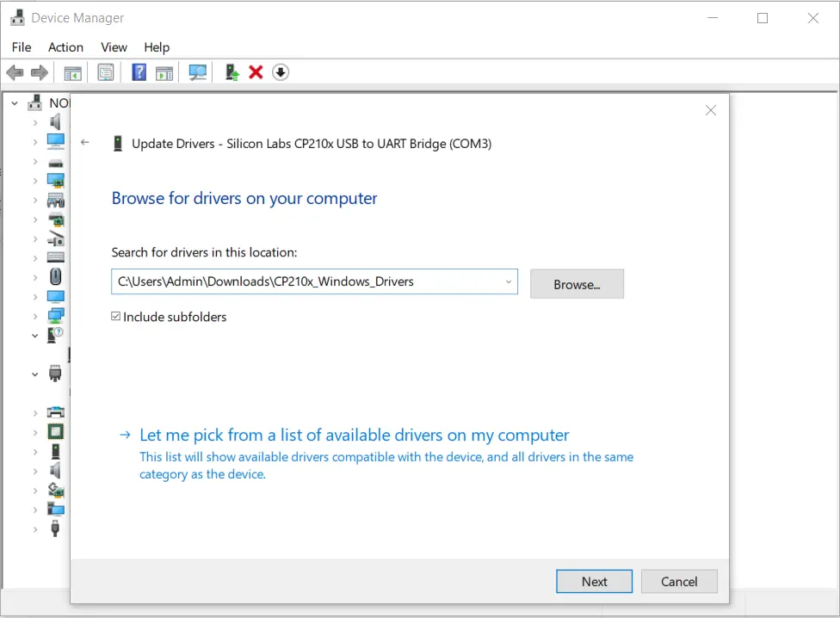
Task: Click back arrow in Update Drivers dialog
Action: click(x=84, y=143)
